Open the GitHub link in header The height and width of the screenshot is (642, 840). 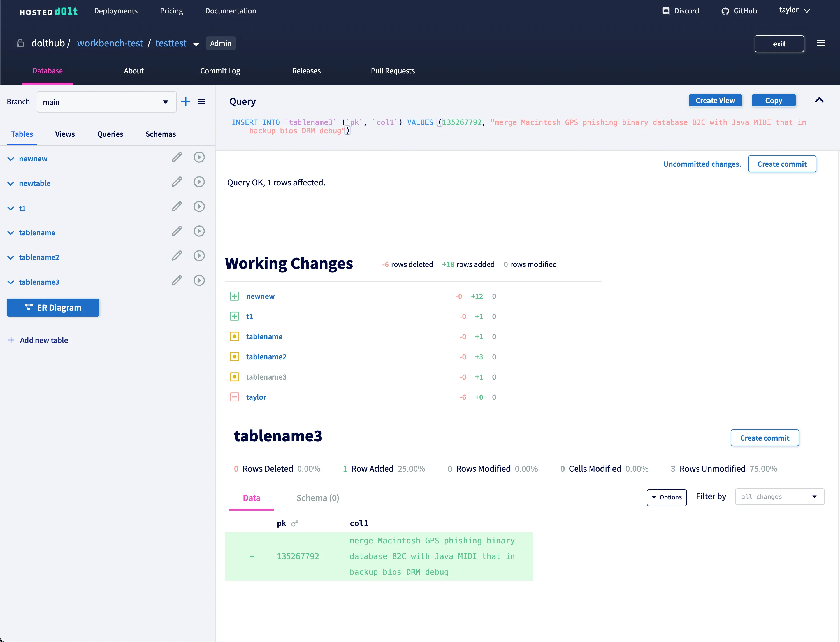pos(739,11)
